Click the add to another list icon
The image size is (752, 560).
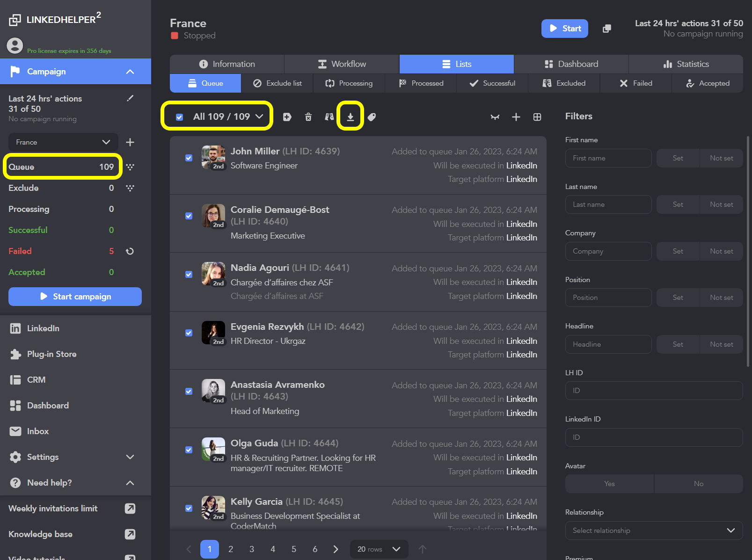point(287,117)
